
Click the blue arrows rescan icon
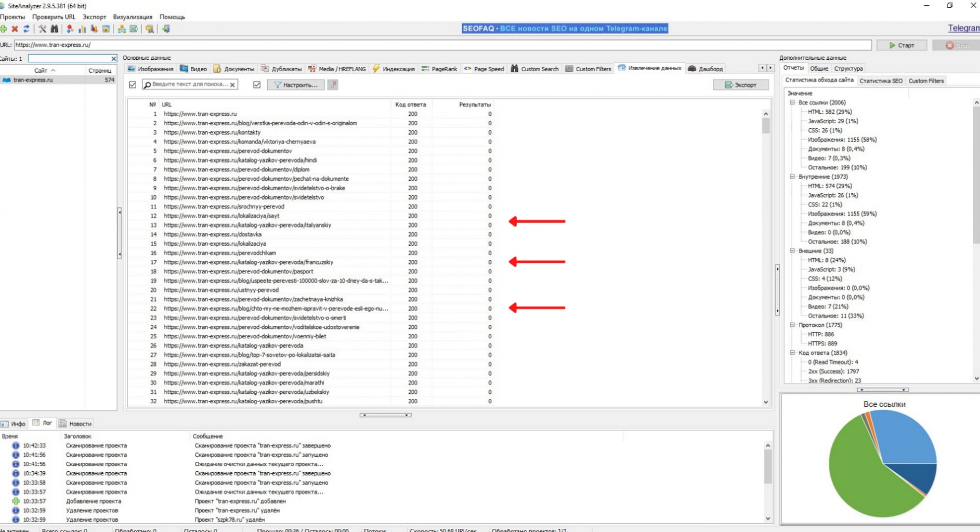click(x=27, y=29)
